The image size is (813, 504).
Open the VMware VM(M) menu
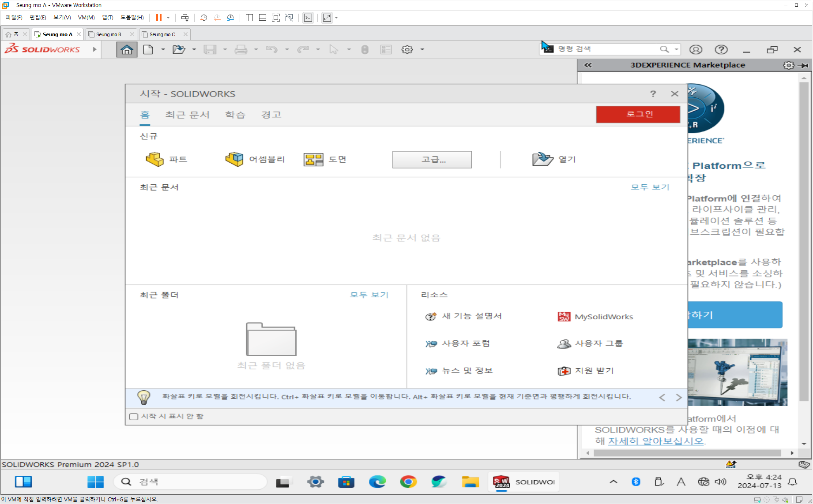tap(86, 18)
